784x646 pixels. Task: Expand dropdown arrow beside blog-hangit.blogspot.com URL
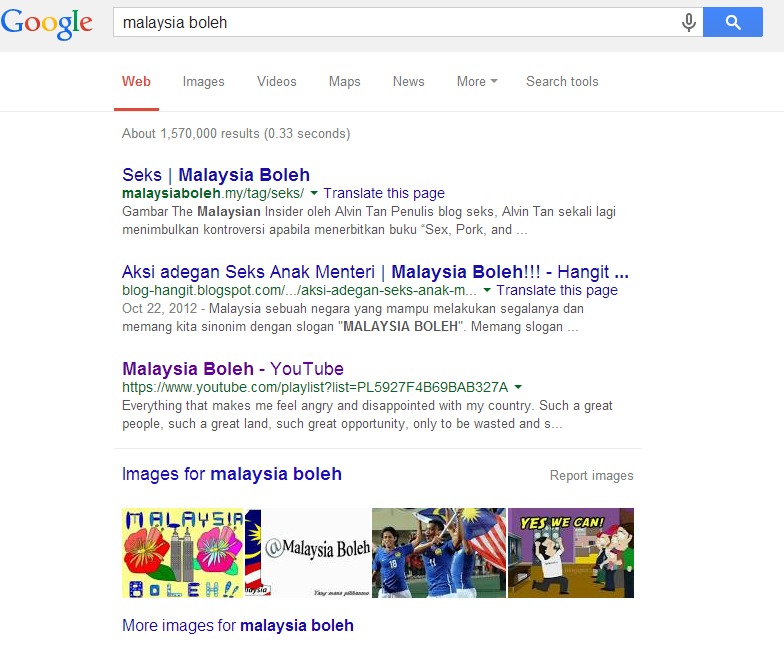(x=486, y=290)
